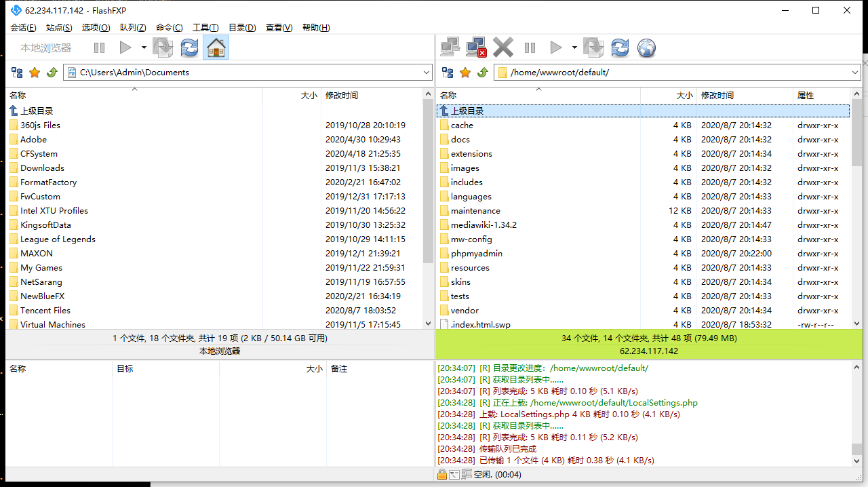Toggle folder tree view in remote pane
This screenshot has height=487, width=868.
point(448,73)
